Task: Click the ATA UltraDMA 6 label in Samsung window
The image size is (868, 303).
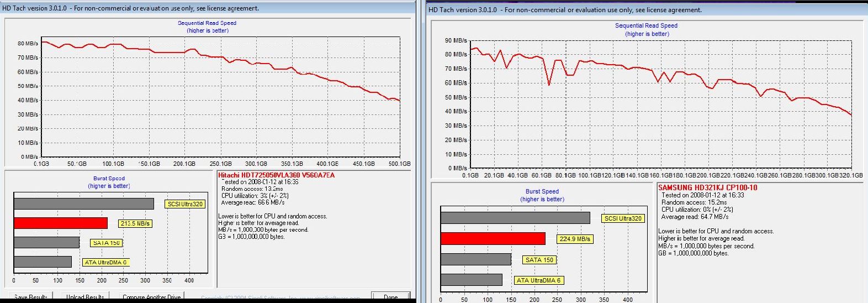Action: pos(538,280)
